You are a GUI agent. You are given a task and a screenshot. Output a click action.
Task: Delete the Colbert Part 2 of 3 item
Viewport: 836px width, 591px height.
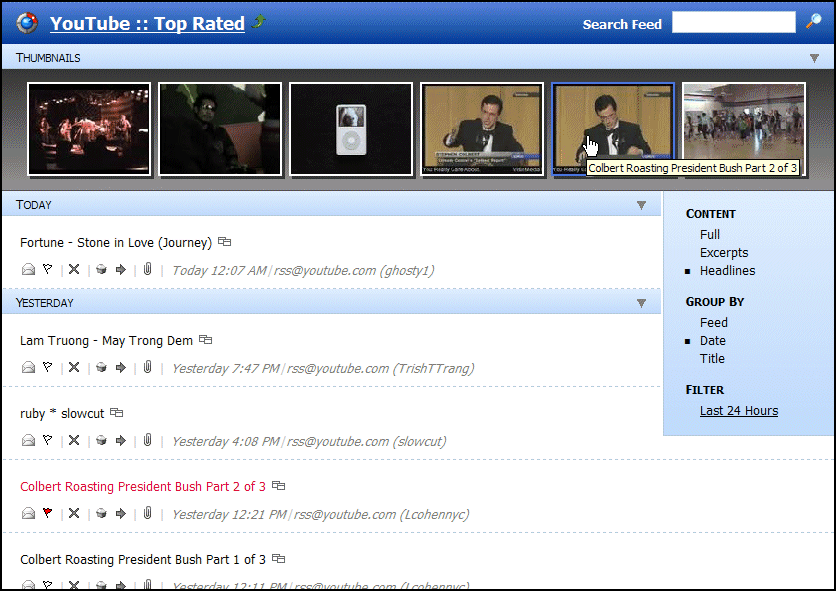[x=74, y=513]
